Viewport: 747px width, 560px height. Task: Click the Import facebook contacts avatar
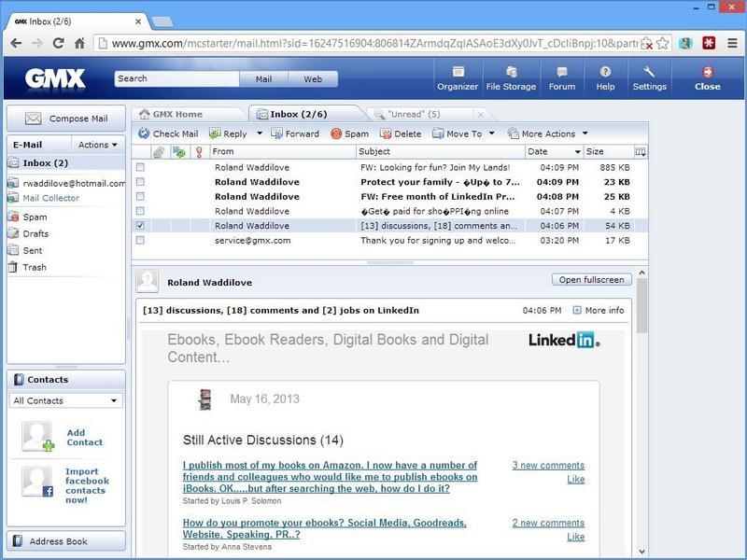[x=37, y=482]
